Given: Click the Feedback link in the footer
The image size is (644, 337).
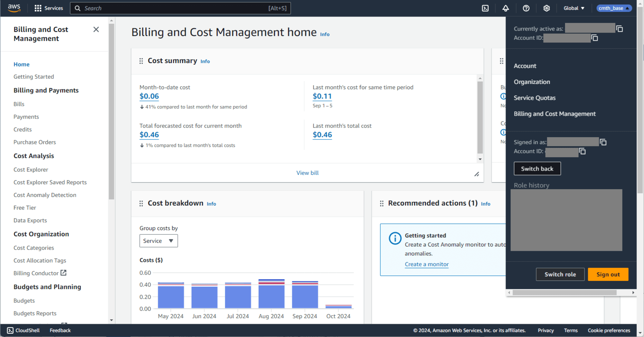Looking at the screenshot, I should pos(60,330).
